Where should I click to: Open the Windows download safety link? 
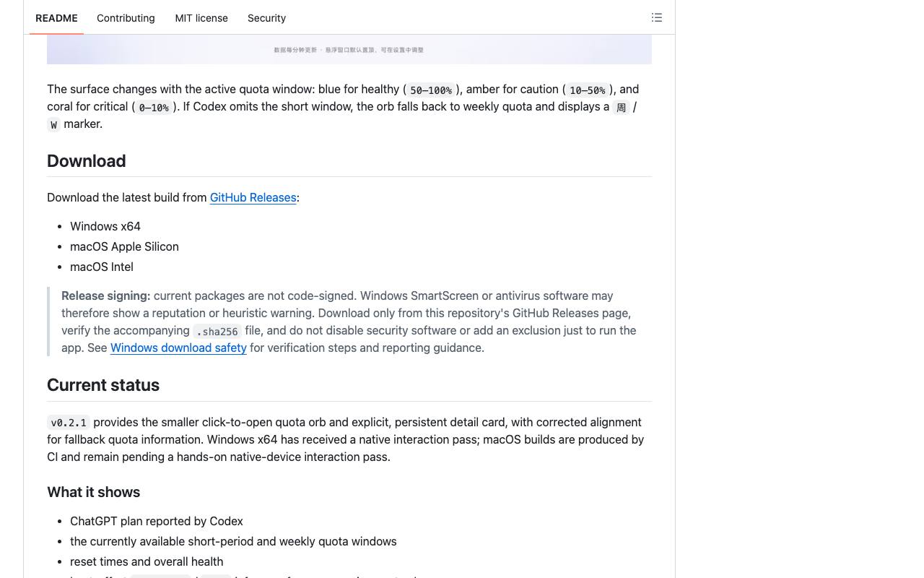coord(178,348)
